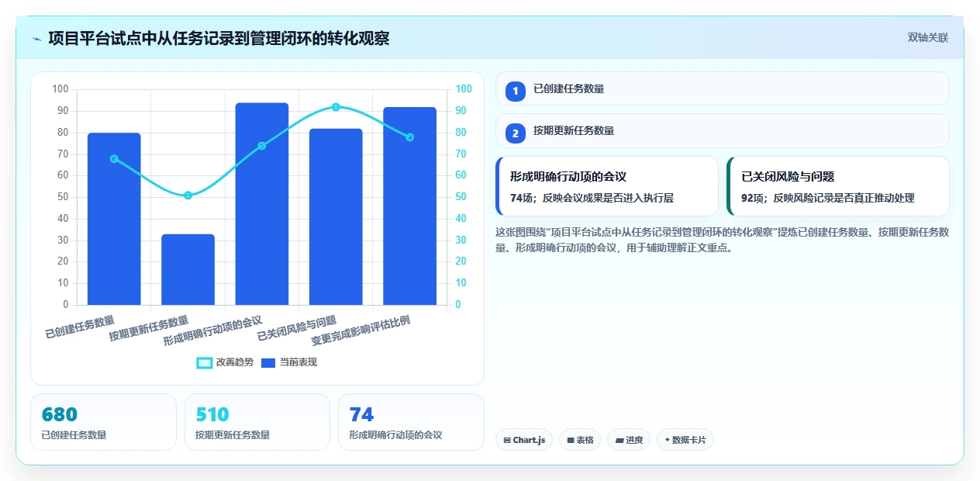Click the trend line point at value 74

[x=262, y=146]
